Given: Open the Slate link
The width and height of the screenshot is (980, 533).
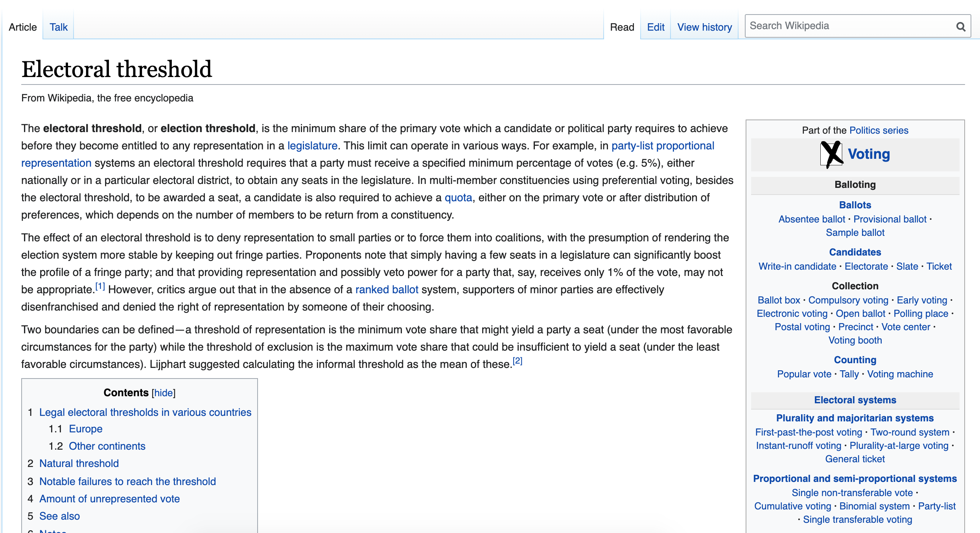Looking at the screenshot, I should 907,266.
